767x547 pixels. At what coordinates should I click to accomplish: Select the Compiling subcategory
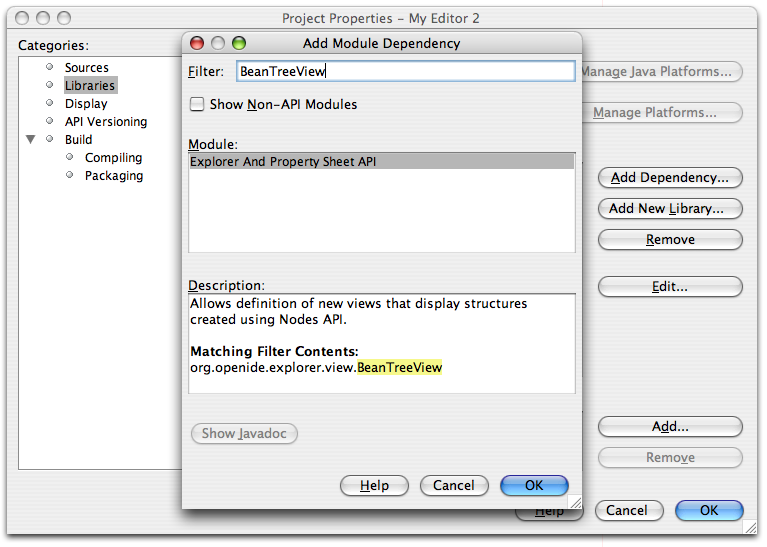coord(113,158)
